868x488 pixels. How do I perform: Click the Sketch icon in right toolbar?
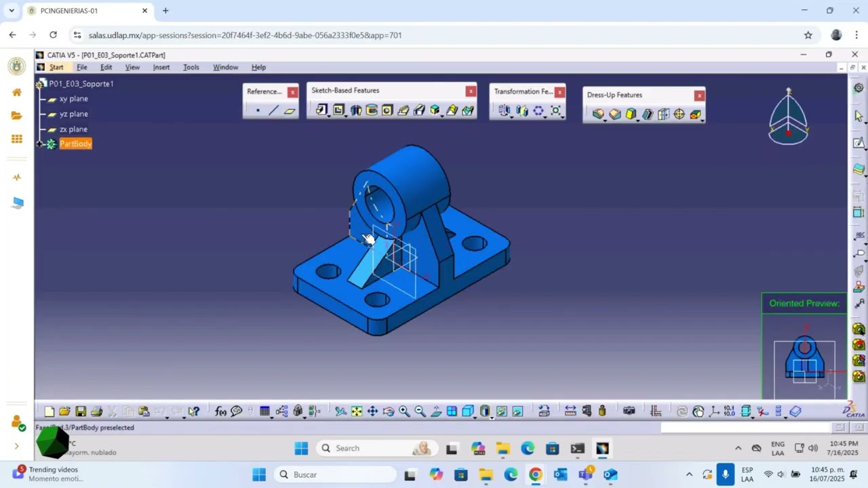click(859, 142)
